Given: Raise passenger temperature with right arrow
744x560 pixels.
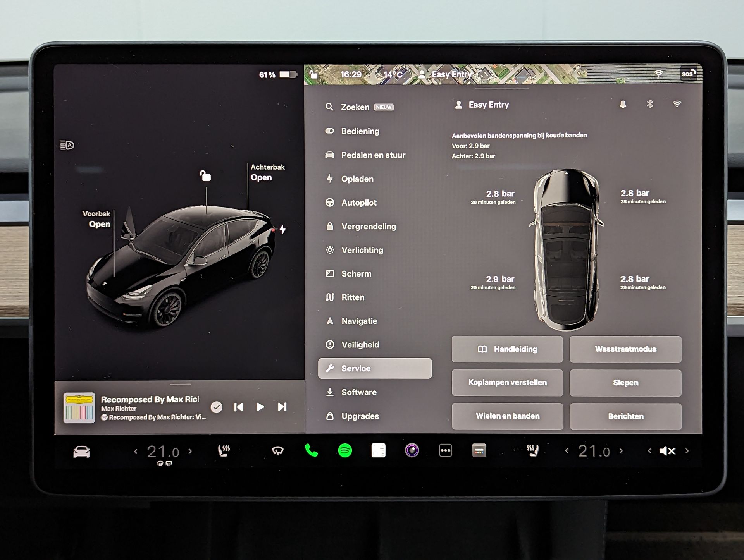Looking at the screenshot, I should [x=621, y=451].
